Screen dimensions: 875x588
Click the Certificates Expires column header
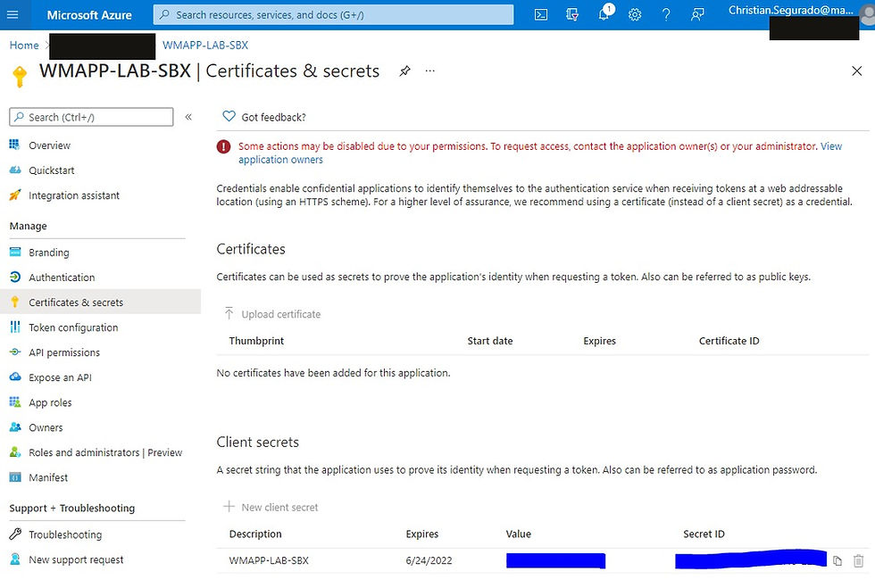tap(599, 341)
